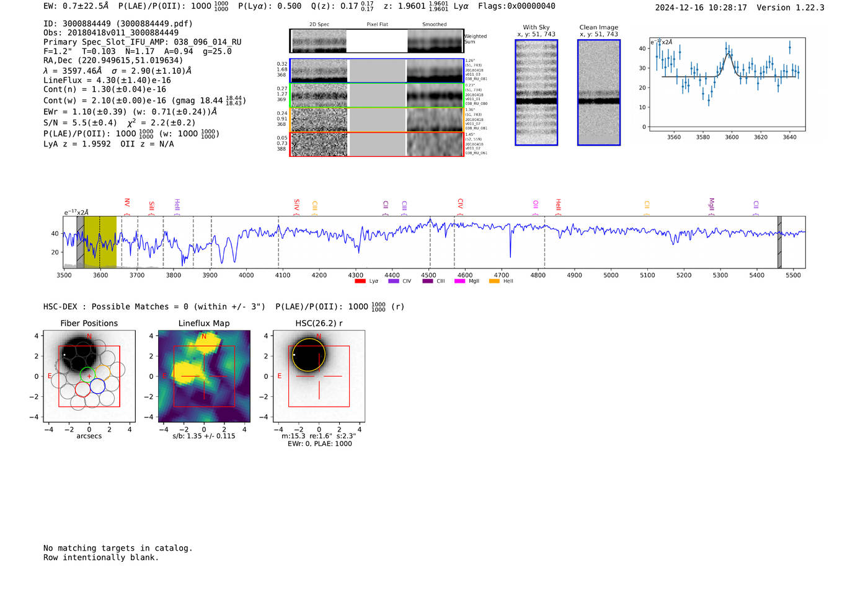The image size is (868, 591).
Task: Click the ID: 3000884449 text line
Action: click(x=118, y=24)
